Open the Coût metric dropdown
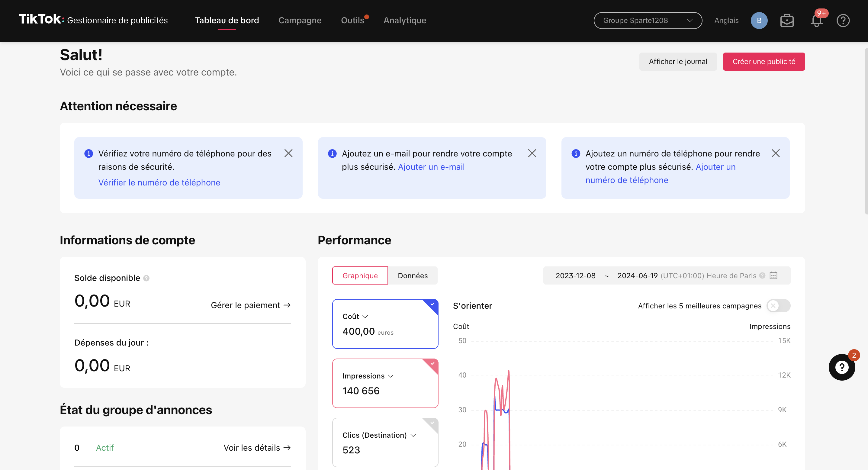868x470 pixels. click(365, 316)
